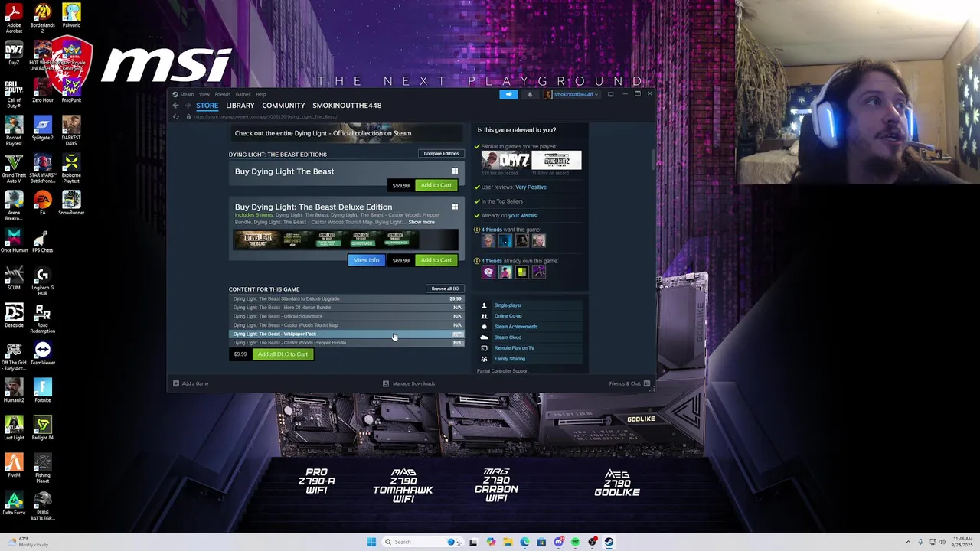
Task: Open Palworld desktop shortcut
Action: (x=71, y=17)
